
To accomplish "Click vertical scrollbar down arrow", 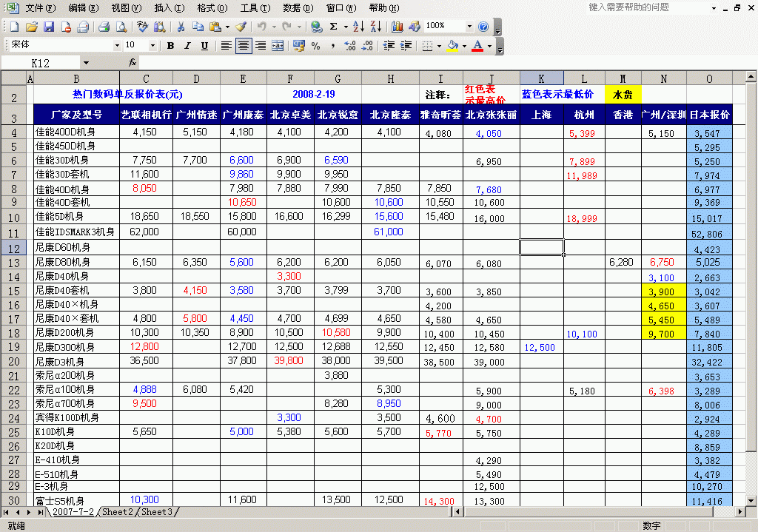I will pos(751,501).
